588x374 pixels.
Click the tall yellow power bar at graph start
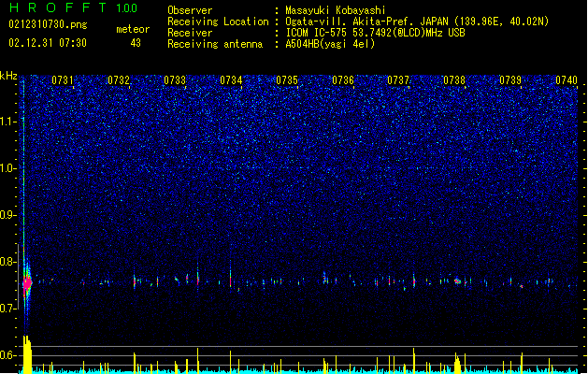tap(27, 354)
